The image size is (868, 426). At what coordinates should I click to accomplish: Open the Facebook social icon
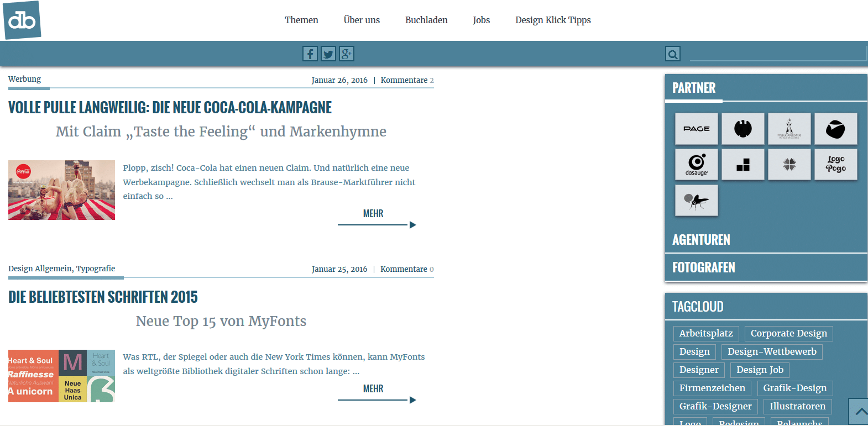pos(310,54)
